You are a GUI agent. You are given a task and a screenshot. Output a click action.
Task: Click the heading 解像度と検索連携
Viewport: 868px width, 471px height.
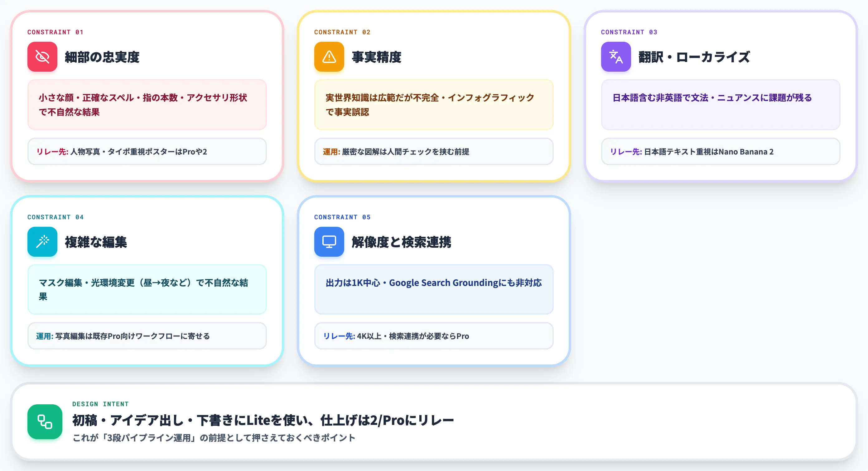coord(401,242)
